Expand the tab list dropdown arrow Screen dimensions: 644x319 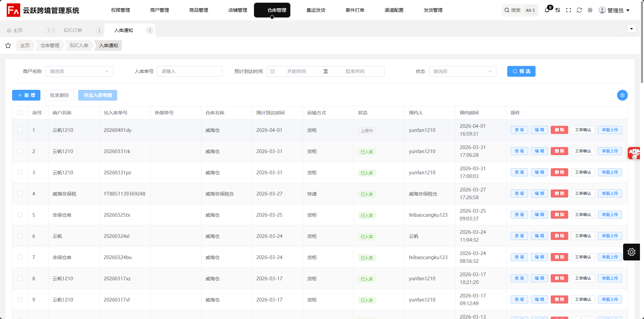tap(632, 29)
